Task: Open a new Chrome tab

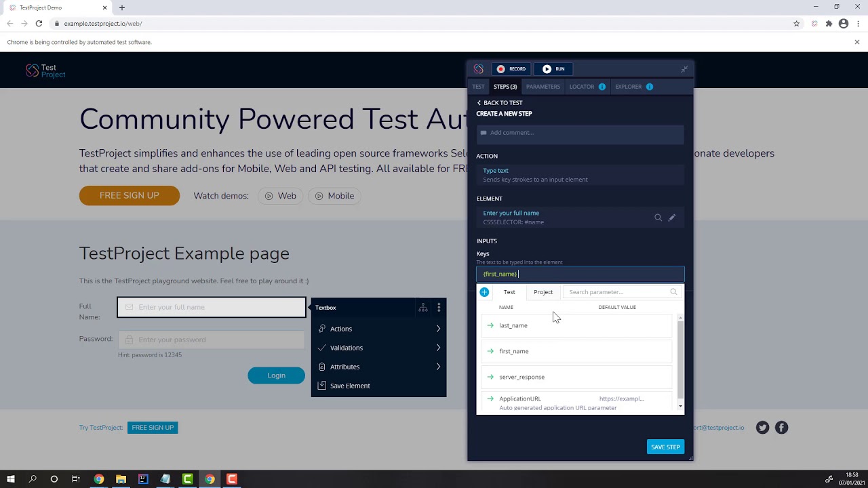Action: [x=122, y=7]
